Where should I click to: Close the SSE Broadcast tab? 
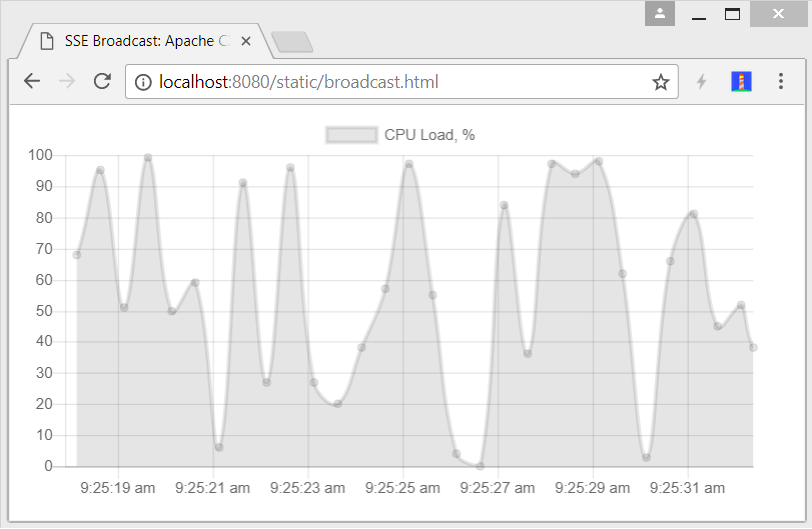point(246,41)
